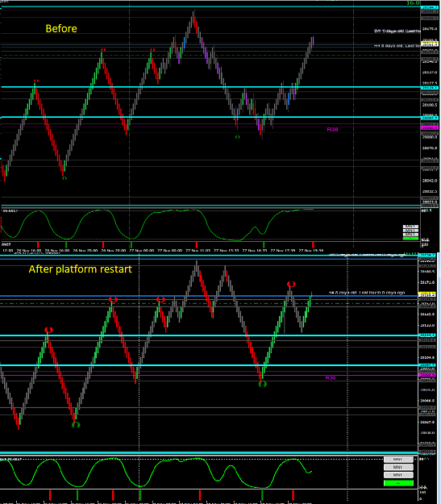Image resolution: width=441 pixels, height=504 pixels.
Task: Click the green arc marker at the After chart's lowest swing low
Action: [76, 425]
